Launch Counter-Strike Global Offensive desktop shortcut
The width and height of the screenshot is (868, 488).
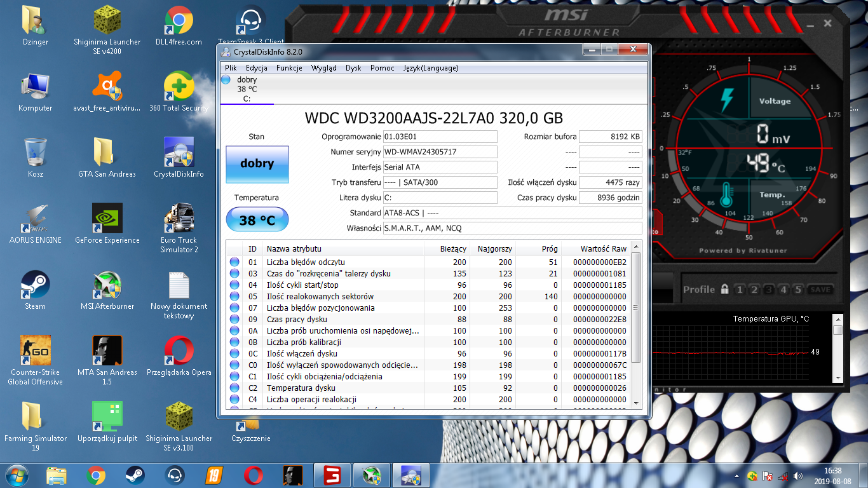point(35,360)
